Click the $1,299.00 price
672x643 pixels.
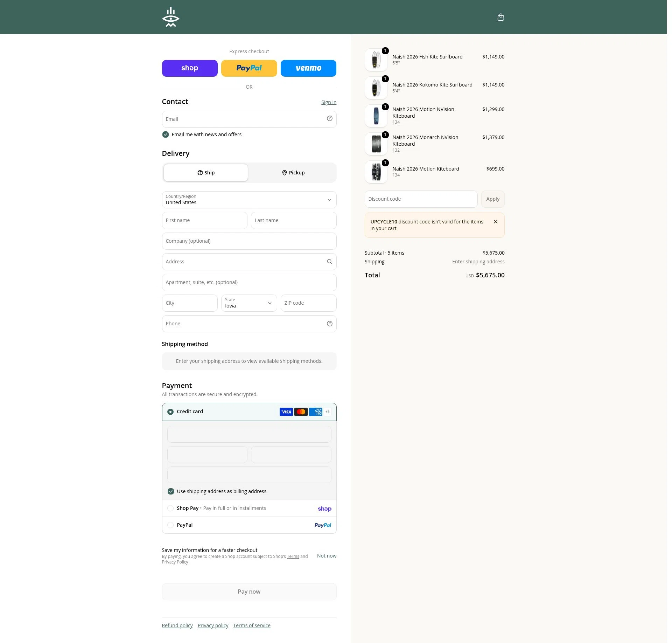493,109
